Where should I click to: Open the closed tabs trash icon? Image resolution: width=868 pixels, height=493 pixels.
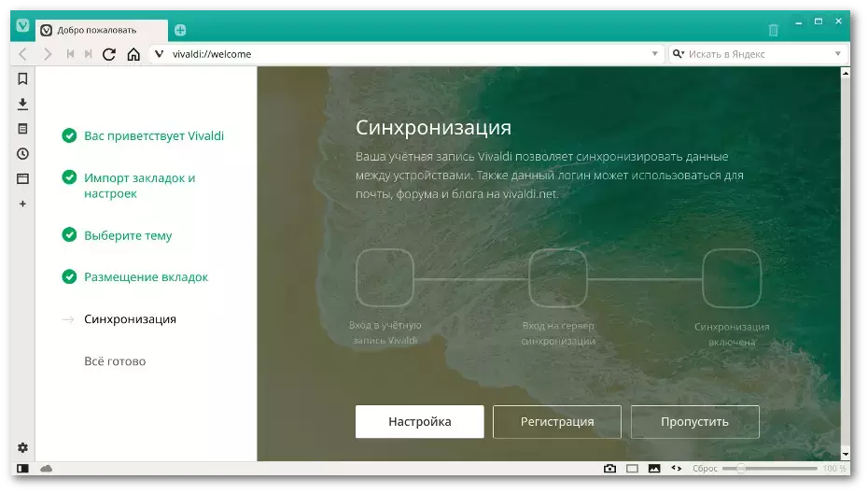(x=774, y=30)
